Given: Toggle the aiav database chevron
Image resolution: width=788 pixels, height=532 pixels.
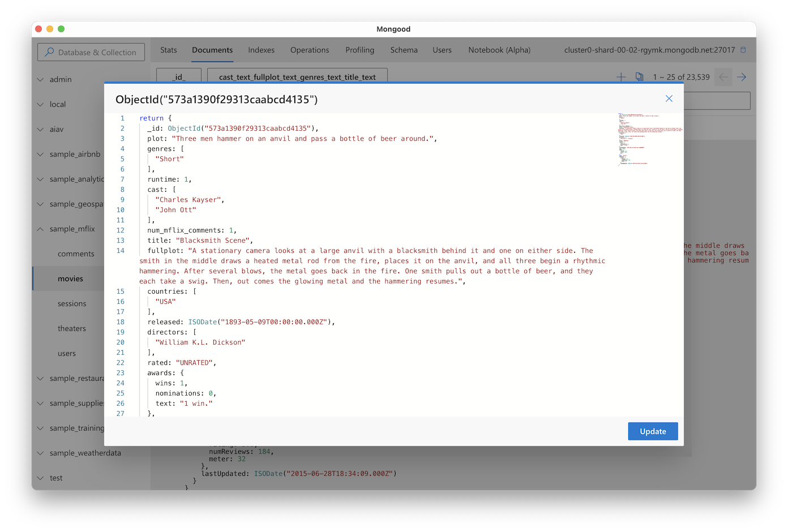Looking at the screenshot, I should pos(40,129).
